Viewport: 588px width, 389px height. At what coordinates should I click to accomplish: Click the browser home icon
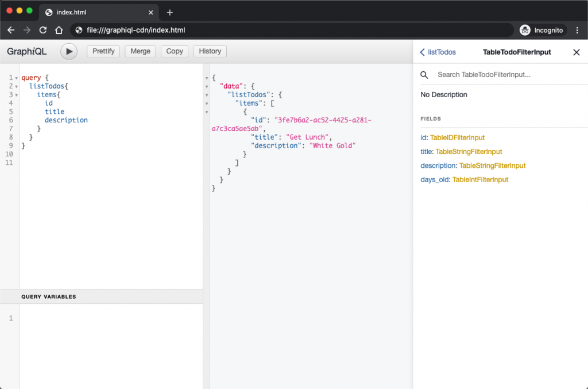59,30
